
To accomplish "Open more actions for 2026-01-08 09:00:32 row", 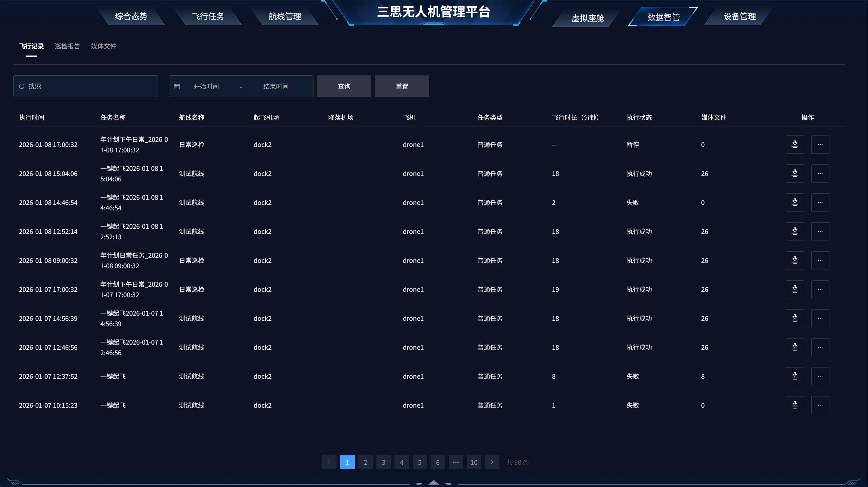I will 820,260.
